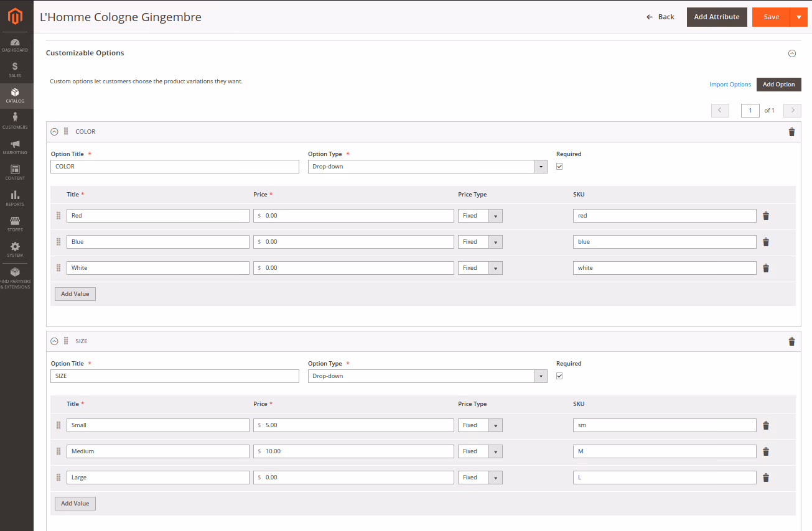Collapse the COLOR option panel
Screen dimensions: 812x531
pos(54,132)
